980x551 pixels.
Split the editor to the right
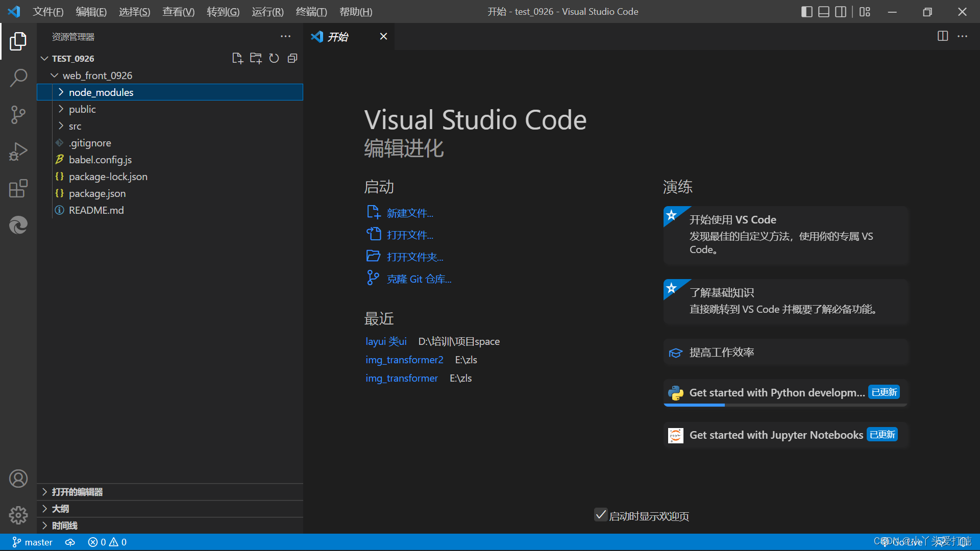(x=943, y=36)
